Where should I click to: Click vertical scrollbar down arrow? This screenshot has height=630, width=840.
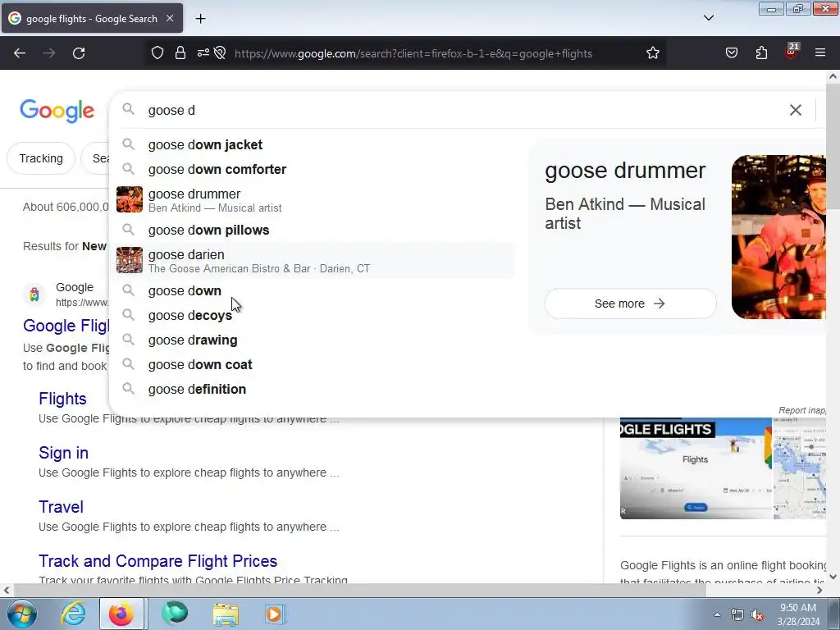[833, 577]
